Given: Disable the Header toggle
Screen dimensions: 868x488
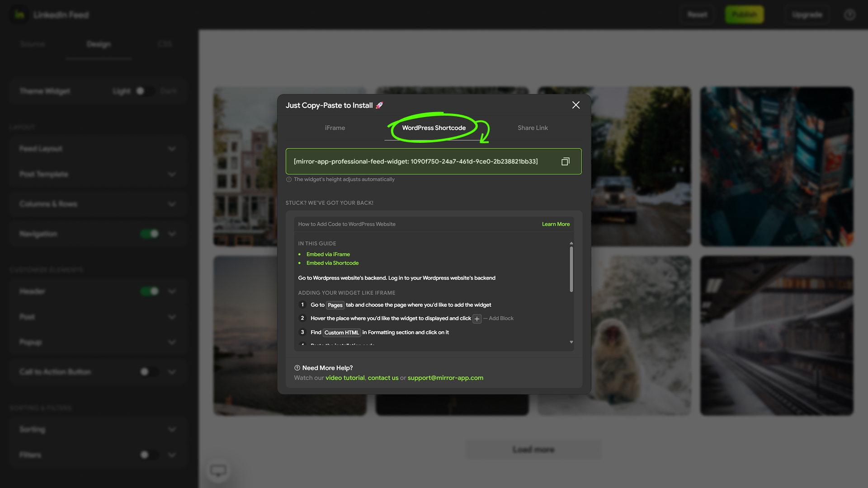Looking at the screenshot, I should pyautogui.click(x=149, y=291).
